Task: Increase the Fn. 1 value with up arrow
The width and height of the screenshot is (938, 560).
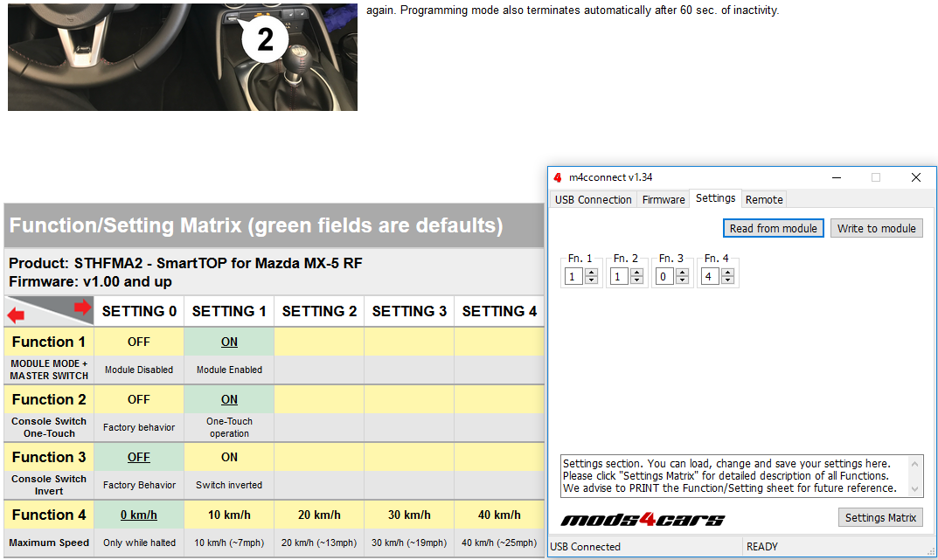Action: [x=592, y=272]
